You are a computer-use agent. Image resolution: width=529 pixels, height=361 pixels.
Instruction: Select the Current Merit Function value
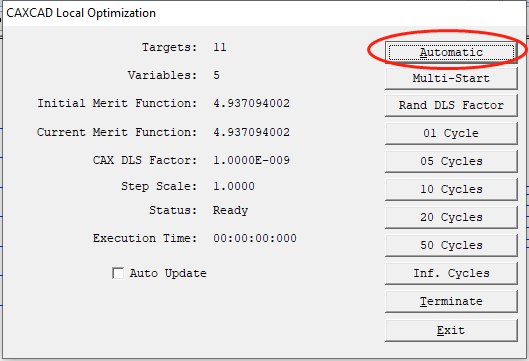click(x=251, y=132)
